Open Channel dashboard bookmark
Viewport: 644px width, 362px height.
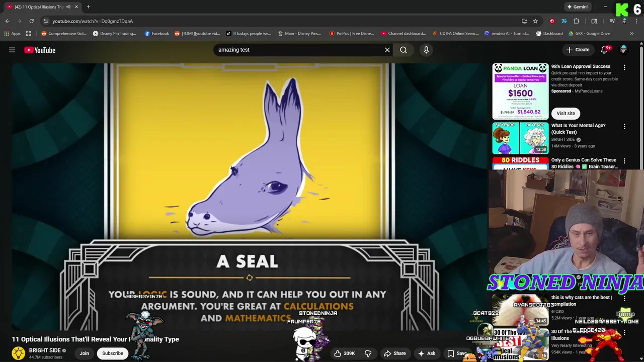click(403, 34)
